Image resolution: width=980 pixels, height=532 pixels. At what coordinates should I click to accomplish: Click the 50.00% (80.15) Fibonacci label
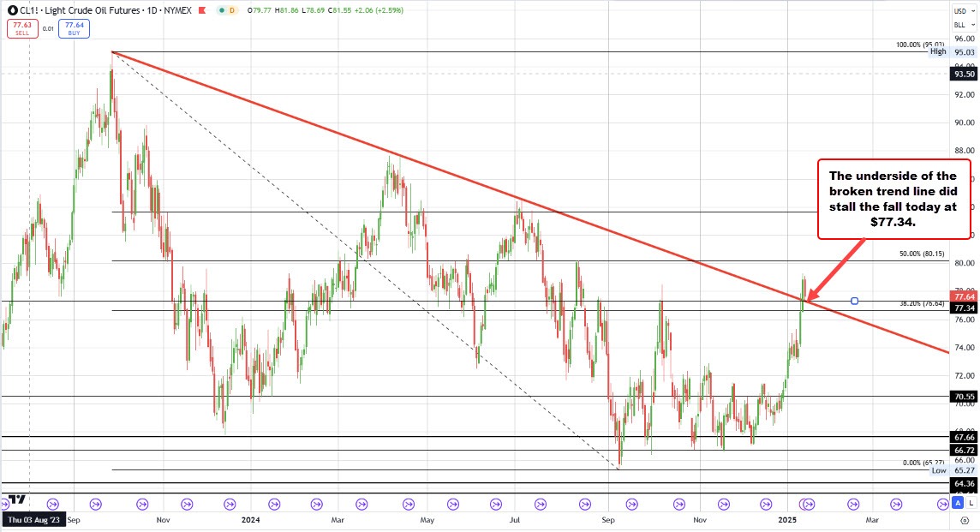(922, 254)
